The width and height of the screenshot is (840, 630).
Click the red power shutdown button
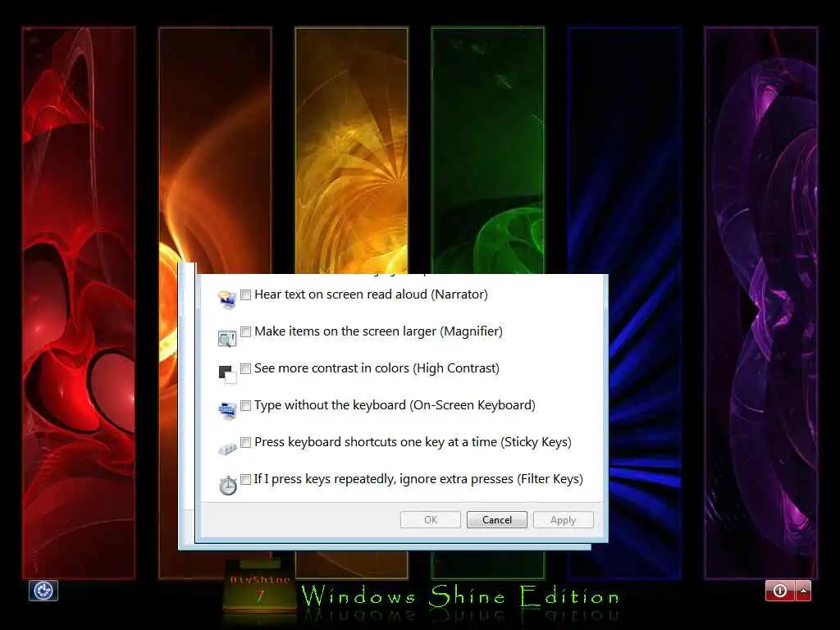click(x=780, y=591)
